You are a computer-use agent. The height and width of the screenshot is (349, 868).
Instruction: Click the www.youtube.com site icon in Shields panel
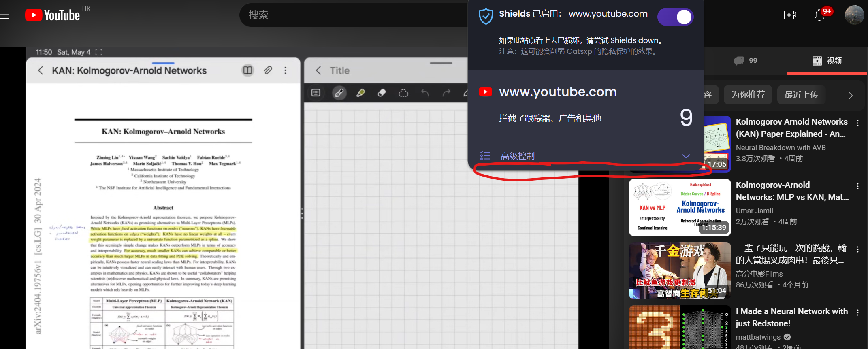[485, 92]
